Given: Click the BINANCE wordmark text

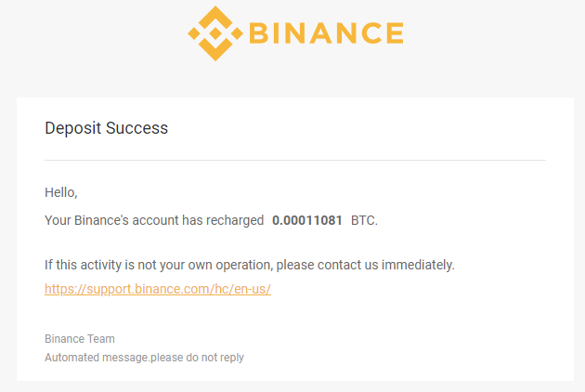Looking at the screenshot, I should [x=327, y=33].
